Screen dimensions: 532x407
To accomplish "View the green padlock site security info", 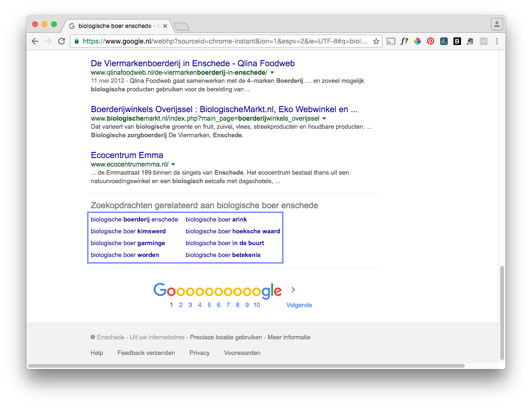I will pos(77,41).
